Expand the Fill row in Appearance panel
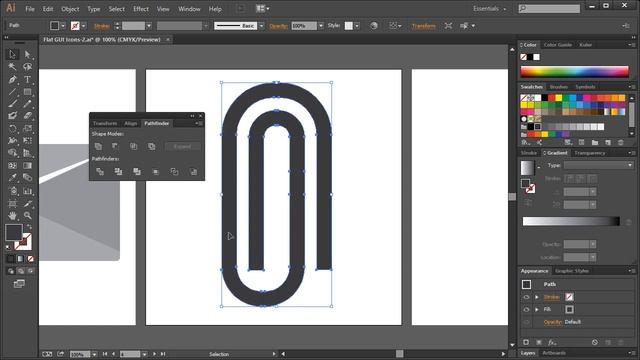Screen dimensions: 640x360 click(537, 310)
